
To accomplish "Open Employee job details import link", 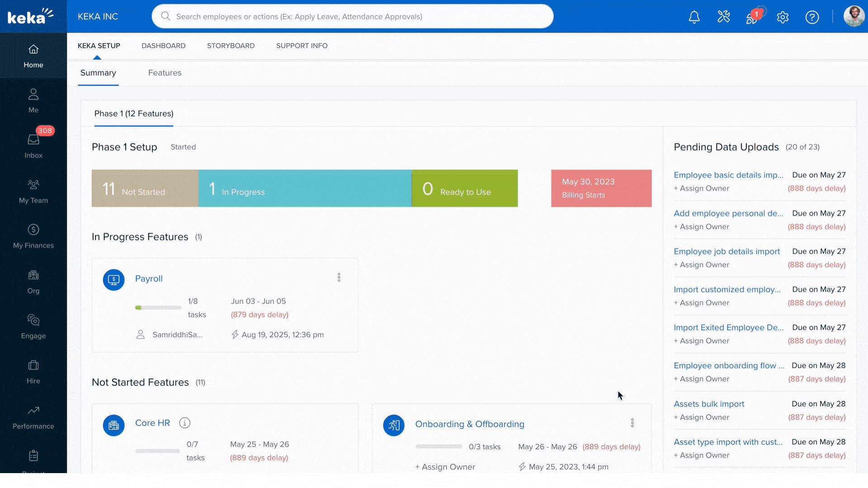I will pos(726,251).
